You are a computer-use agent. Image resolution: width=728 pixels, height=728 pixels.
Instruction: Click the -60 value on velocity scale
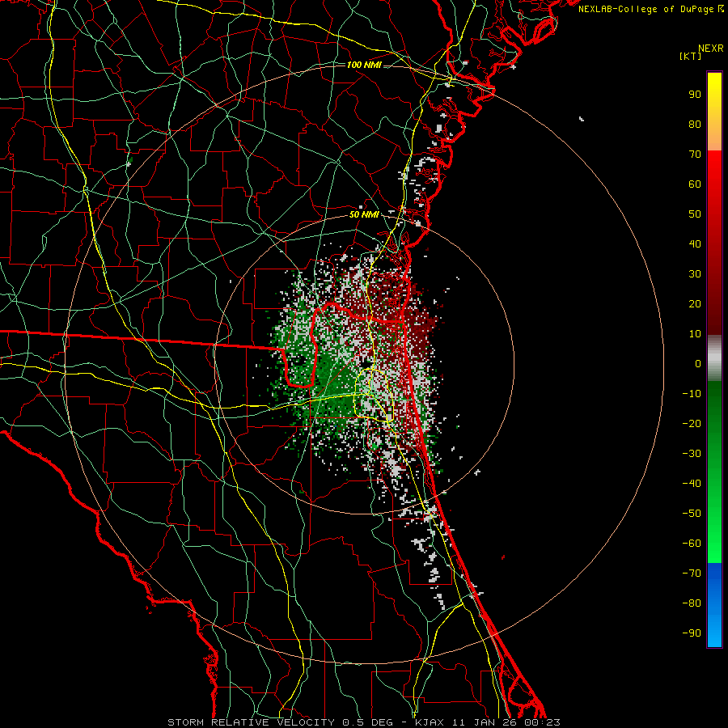692,544
